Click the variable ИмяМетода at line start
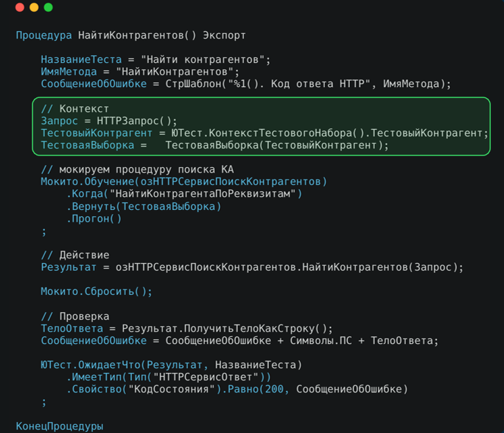Viewport: 504px width, 433px height. tap(68, 72)
